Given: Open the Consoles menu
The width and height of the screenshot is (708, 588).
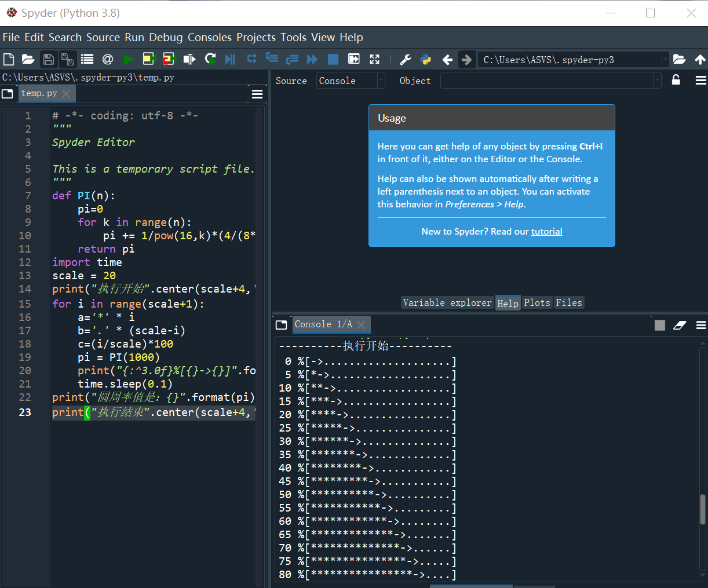Looking at the screenshot, I should [210, 37].
